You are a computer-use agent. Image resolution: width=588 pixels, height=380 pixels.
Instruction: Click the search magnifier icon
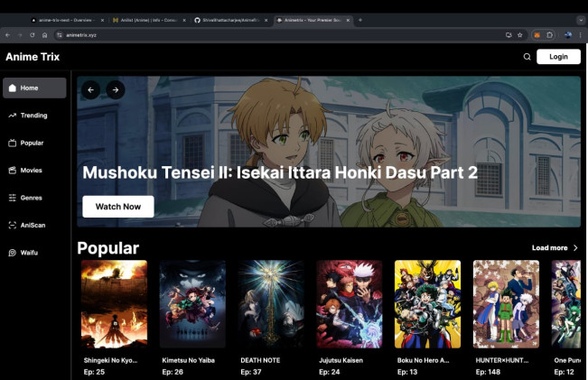point(527,57)
